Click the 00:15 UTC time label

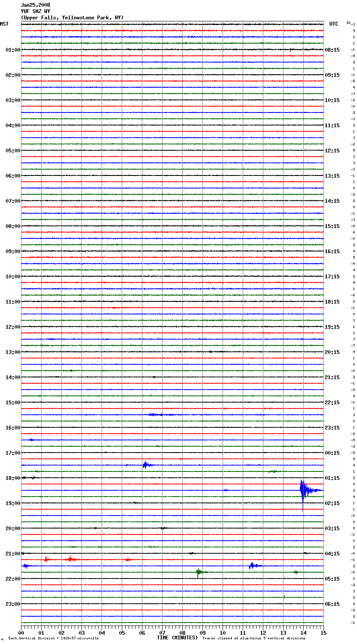coord(332,453)
